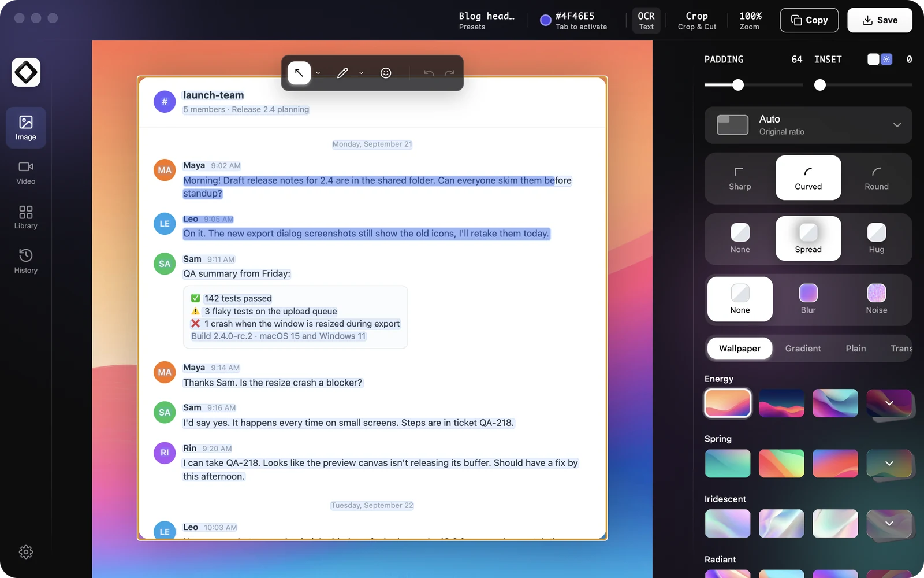Save the image with the Save button

(880, 20)
